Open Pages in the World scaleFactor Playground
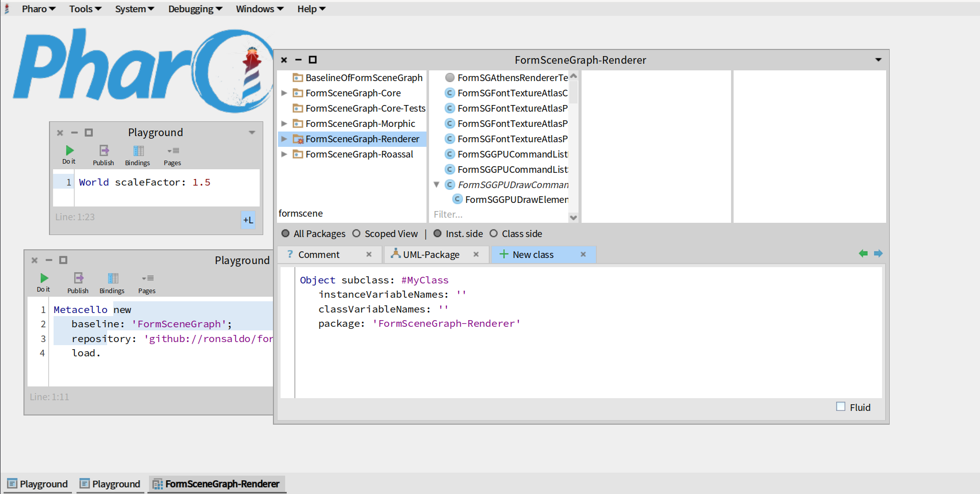The image size is (980, 494). (172, 155)
